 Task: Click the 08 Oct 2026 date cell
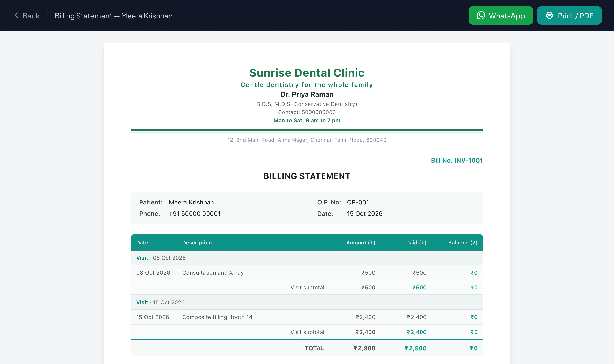tap(153, 273)
